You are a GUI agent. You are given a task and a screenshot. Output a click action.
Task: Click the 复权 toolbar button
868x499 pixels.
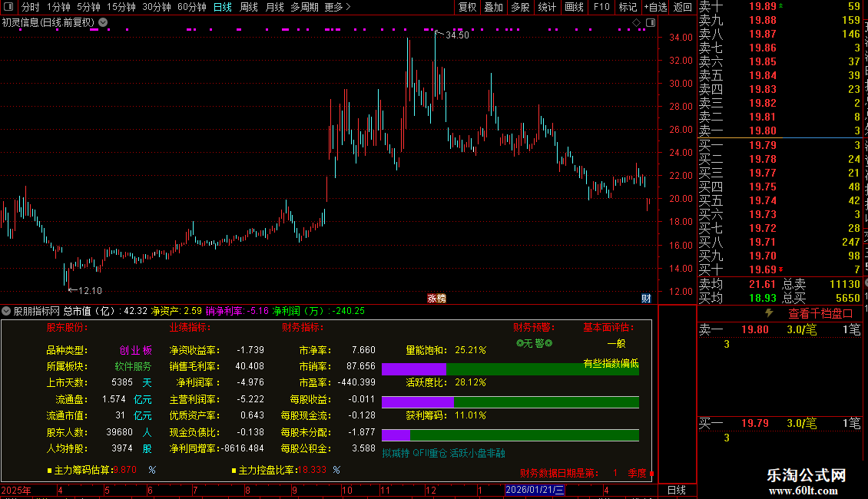(467, 7)
